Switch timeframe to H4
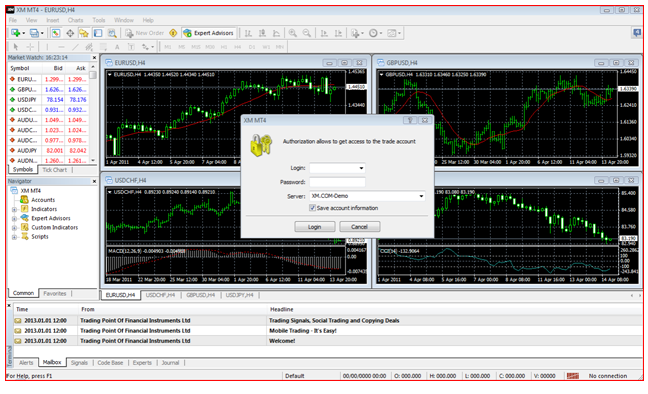The width and height of the screenshot is (648, 394). [x=238, y=47]
